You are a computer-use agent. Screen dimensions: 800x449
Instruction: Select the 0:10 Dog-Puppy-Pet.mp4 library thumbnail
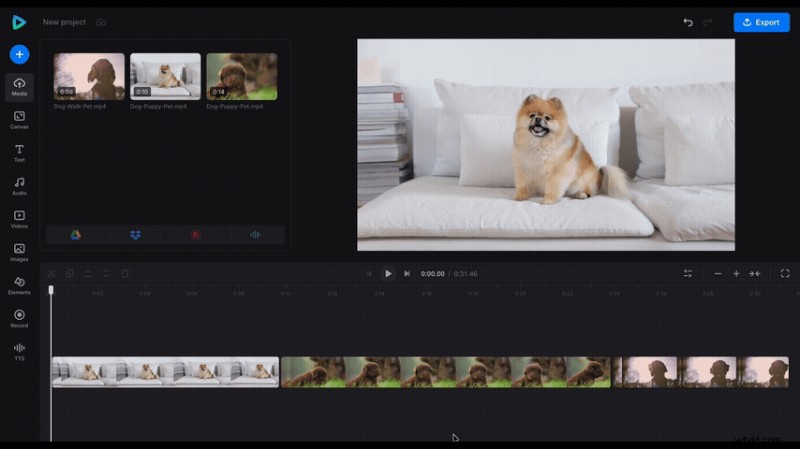tap(165, 76)
